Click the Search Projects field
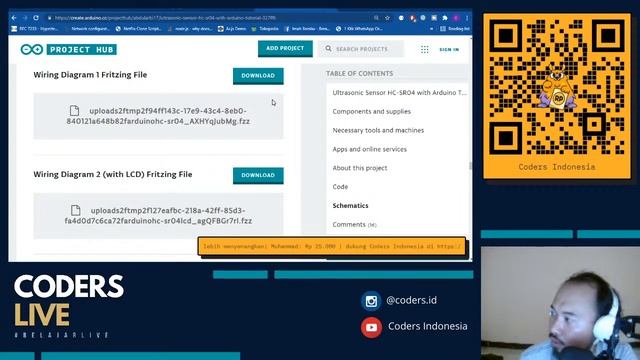 tap(361, 49)
